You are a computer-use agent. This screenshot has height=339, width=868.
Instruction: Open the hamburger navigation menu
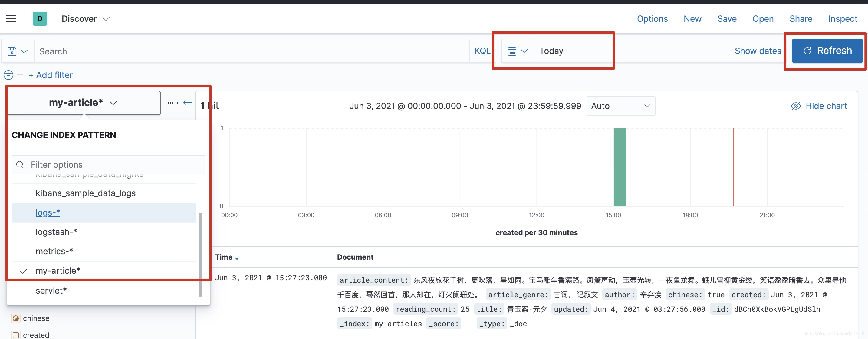(11, 19)
